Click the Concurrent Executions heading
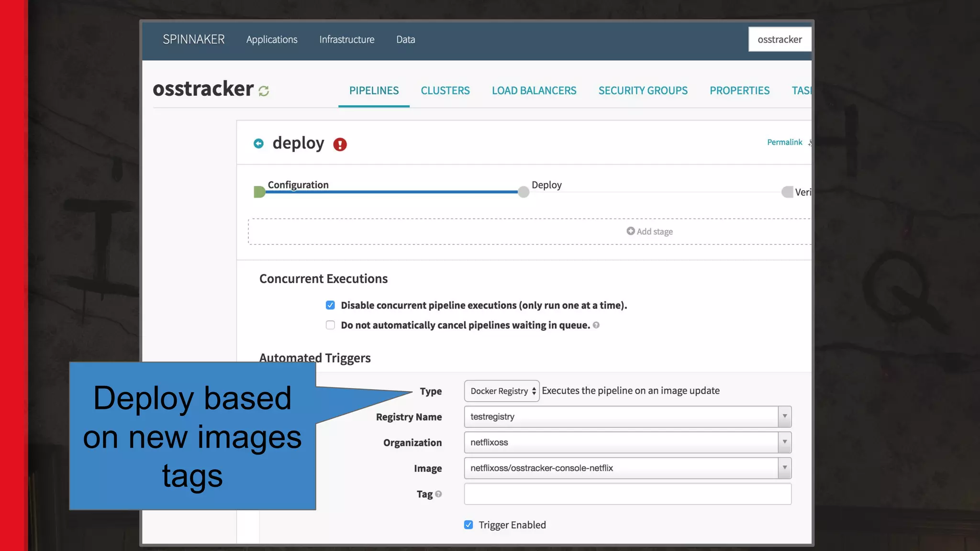 (323, 278)
